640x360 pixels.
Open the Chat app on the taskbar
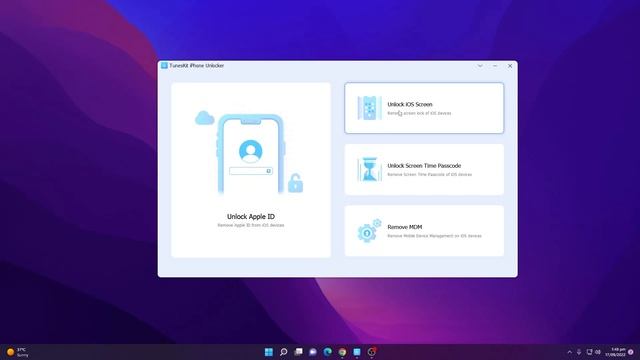313,352
